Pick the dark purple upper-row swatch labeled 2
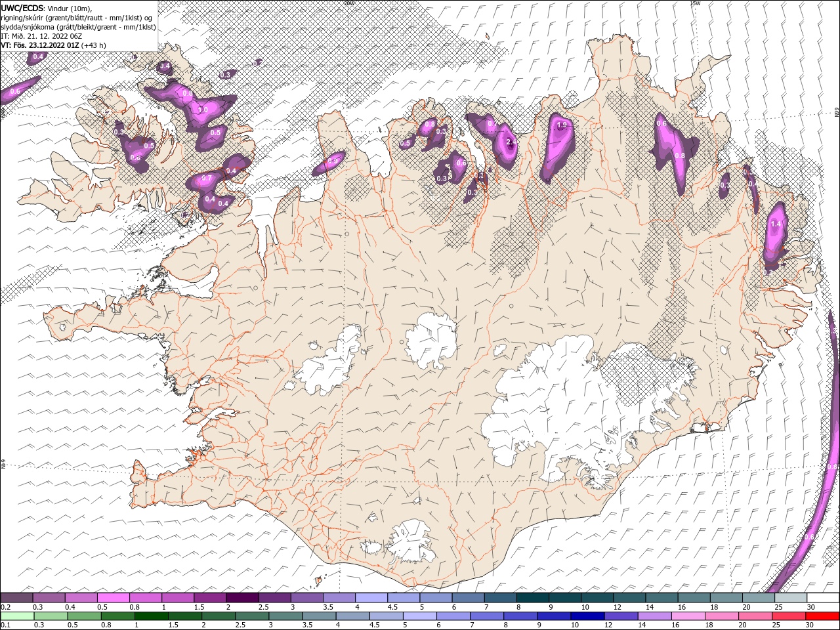The width and height of the screenshot is (840, 630). 242,598
